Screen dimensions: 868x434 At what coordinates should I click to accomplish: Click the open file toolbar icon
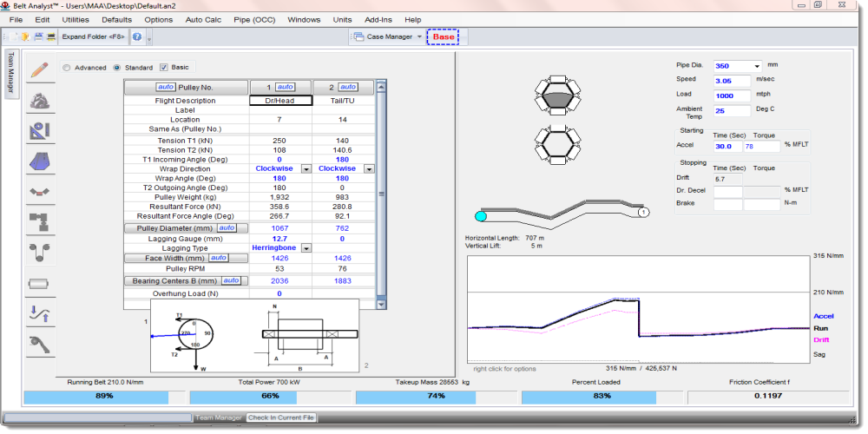pos(25,36)
